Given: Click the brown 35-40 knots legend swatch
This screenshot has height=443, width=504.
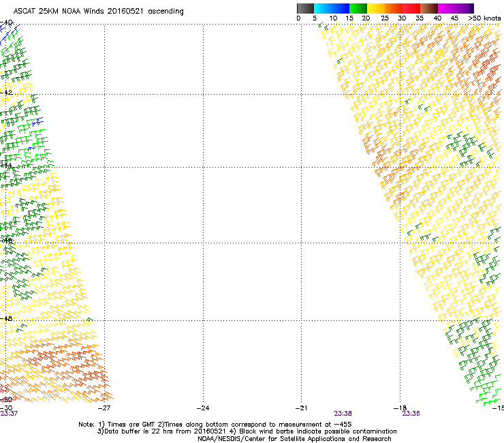Looking at the screenshot, I should point(429,8).
